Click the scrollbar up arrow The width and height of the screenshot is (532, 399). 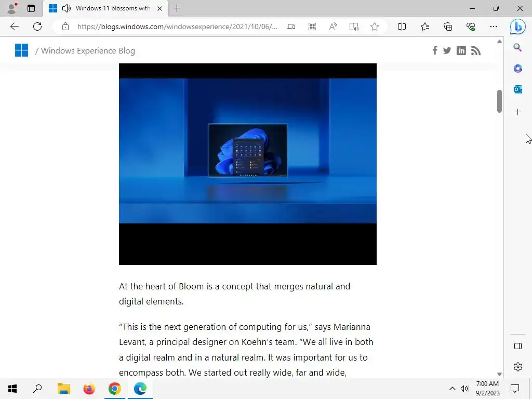[x=499, y=42]
